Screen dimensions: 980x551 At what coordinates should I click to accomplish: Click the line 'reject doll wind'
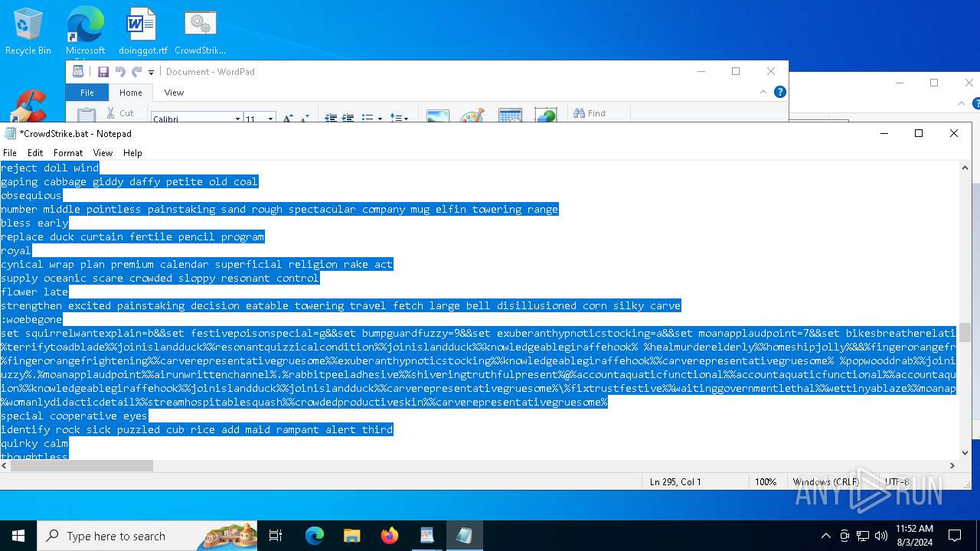tap(50, 168)
